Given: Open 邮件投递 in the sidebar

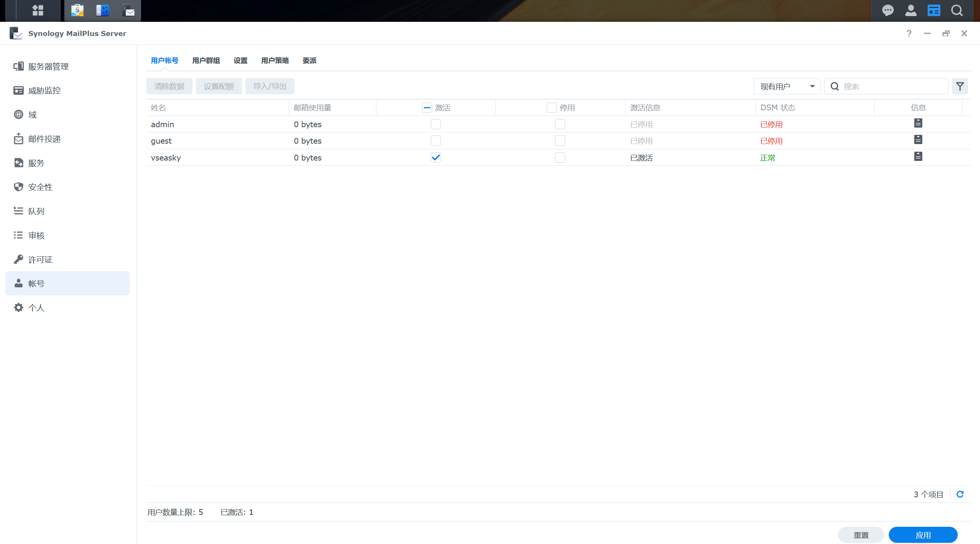Looking at the screenshot, I should coord(67,139).
